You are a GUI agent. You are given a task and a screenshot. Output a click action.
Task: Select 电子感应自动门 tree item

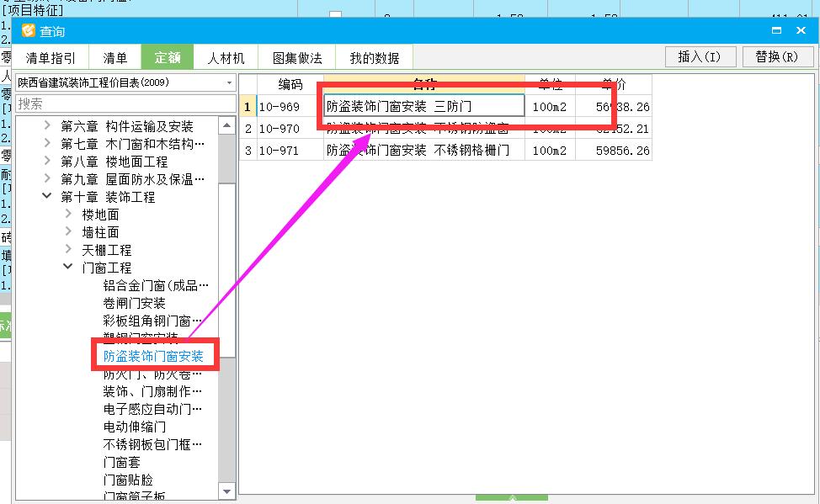(x=152, y=409)
